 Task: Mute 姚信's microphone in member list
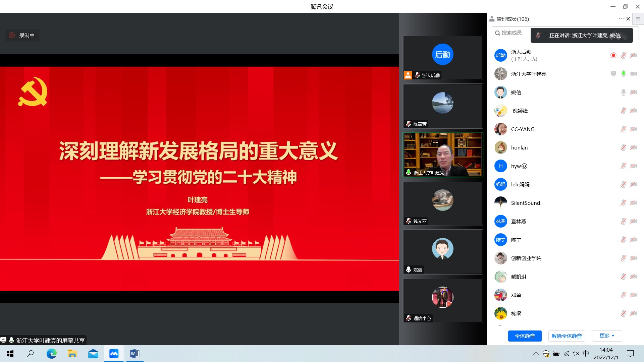pyautogui.click(x=623, y=92)
